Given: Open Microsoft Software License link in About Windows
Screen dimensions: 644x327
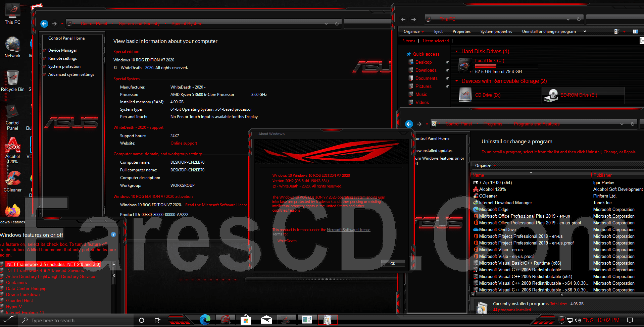Looking at the screenshot, I should (348, 230).
